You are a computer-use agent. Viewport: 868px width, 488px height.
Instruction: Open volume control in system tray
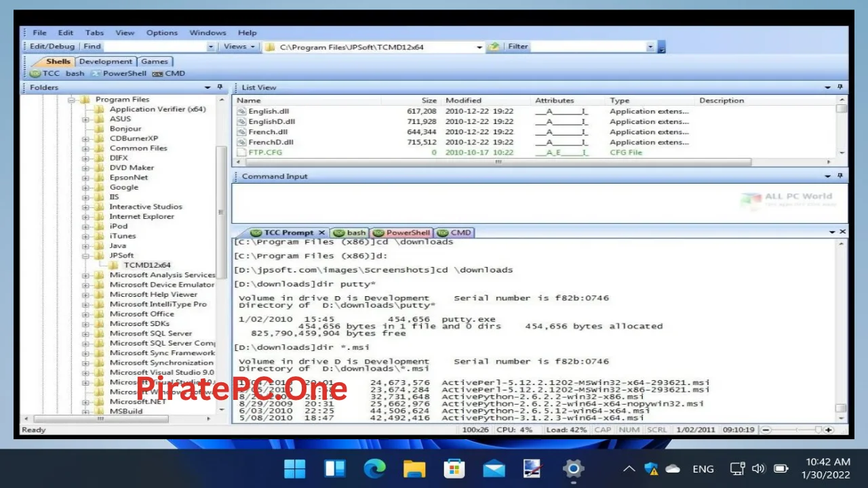(758, 468)
